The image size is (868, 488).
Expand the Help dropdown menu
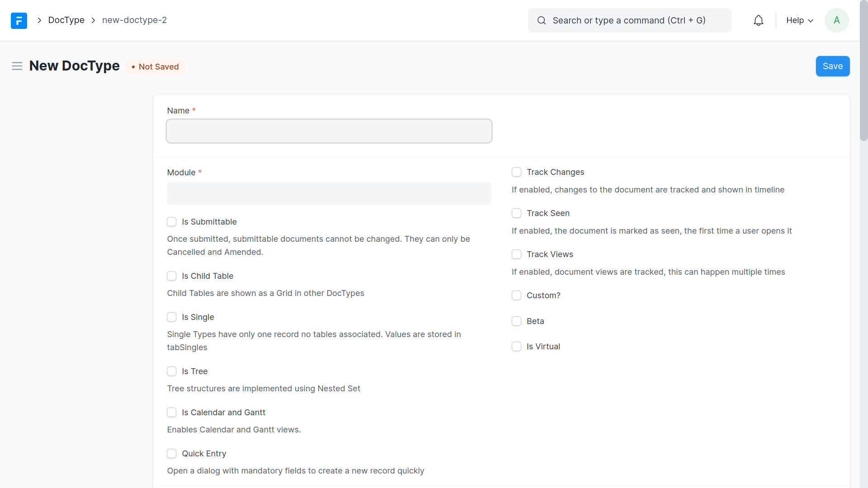tap(799, 20)
